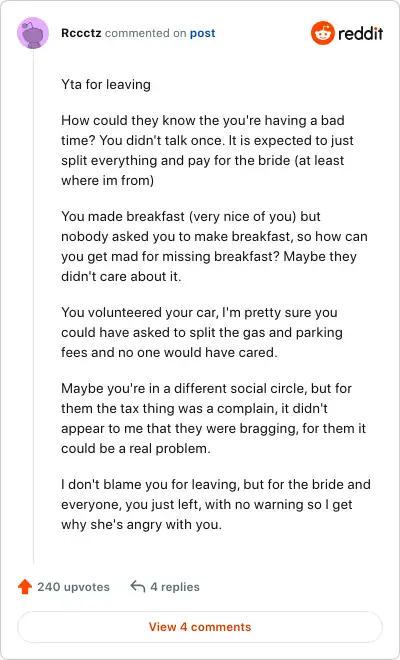The image size is (400, 660).
Task: Click the 'Yta for leaving' line
Action: [x=106, y=84]
